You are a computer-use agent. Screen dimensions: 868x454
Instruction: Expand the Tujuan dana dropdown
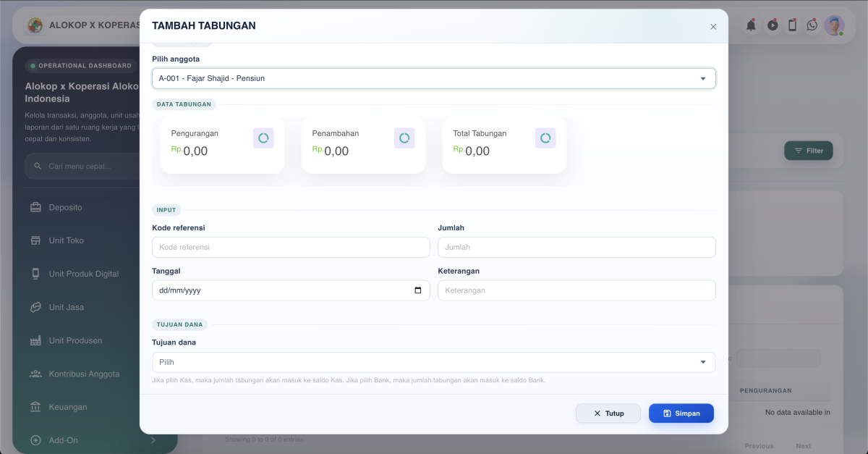tap(434, 362)
